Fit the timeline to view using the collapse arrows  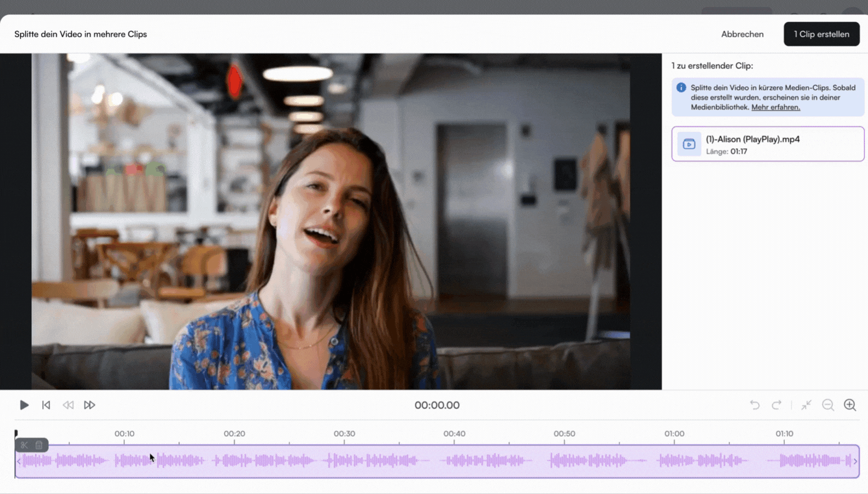(807, 405)
